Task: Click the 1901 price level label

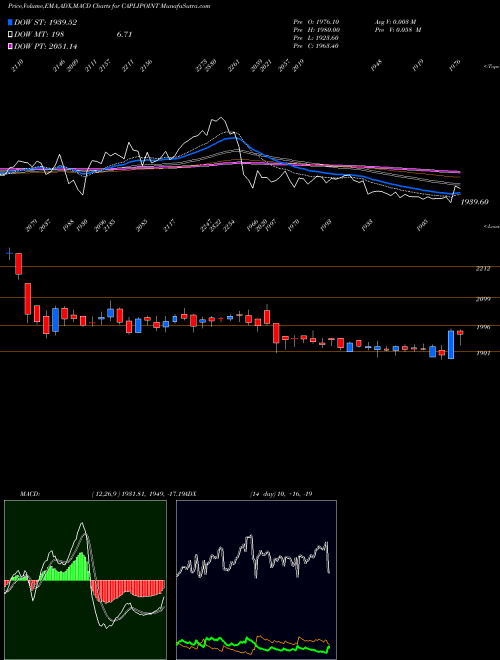Action: pyautogui.click(x=483, y=354)
